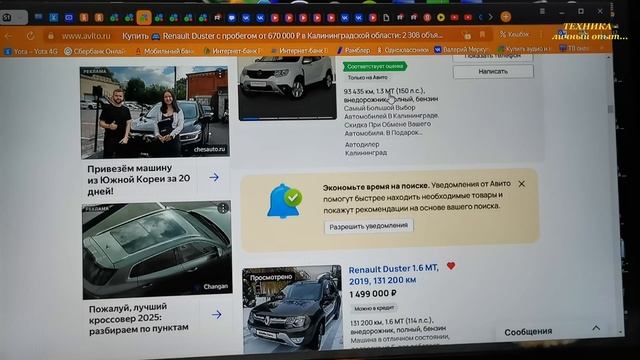Open the black Renault Duster listing photo

[292, 309]
